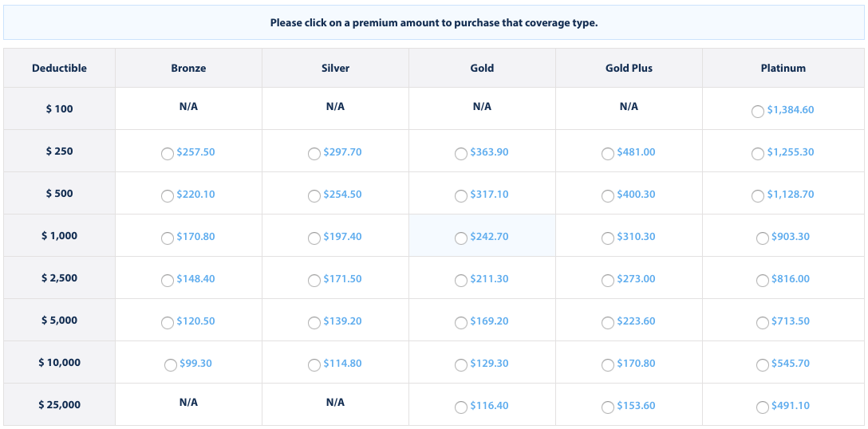Click the Deductible header cell

59,69
